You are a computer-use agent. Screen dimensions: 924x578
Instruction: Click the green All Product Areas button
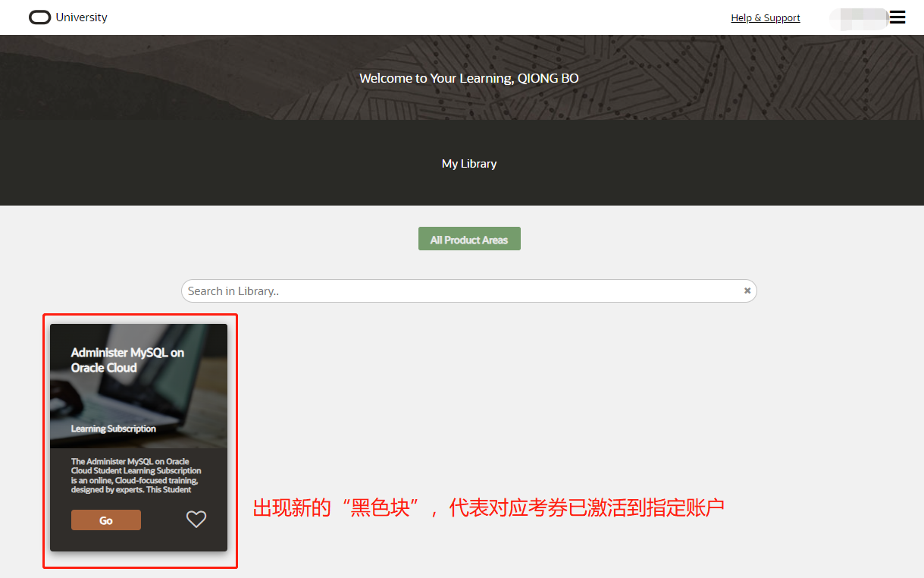point(469,238)
